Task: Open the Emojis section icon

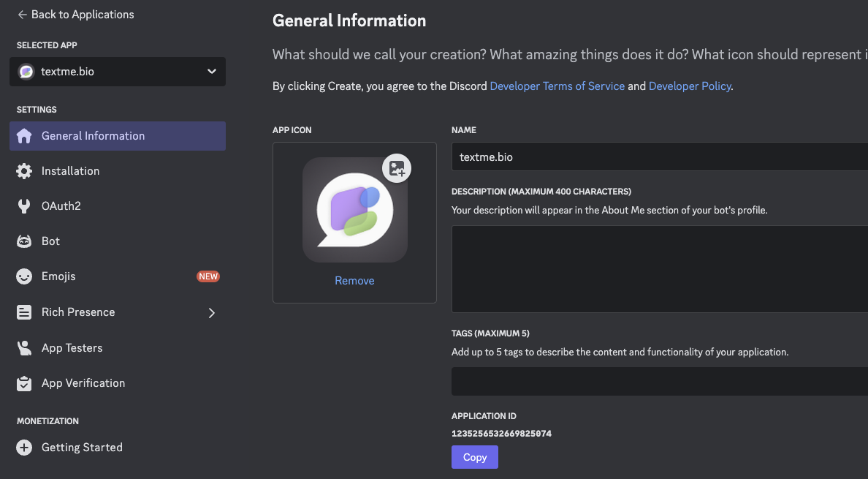Action: [24, 276]
